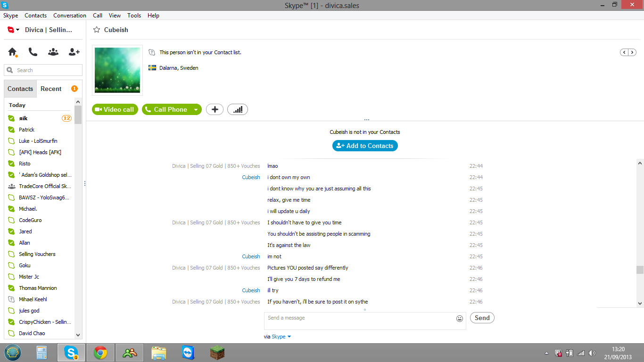This screenshot has width=644, height=362.
Task: Click the chat scrollbar thumb
Action: 640,270
